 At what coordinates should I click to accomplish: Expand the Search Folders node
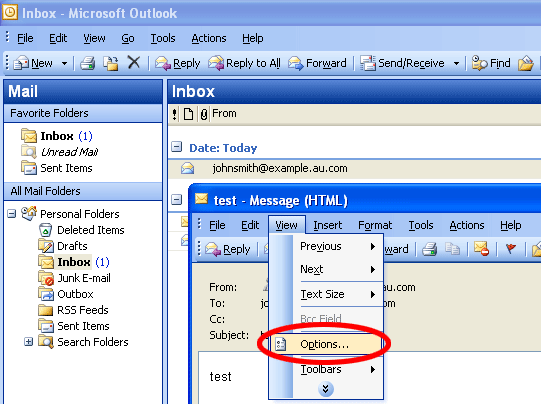(29, 342)
